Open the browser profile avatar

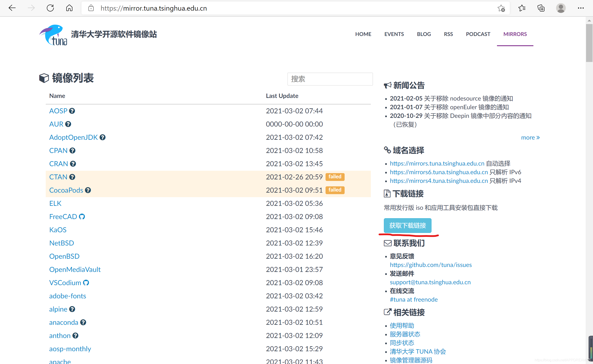click(560, 8)
